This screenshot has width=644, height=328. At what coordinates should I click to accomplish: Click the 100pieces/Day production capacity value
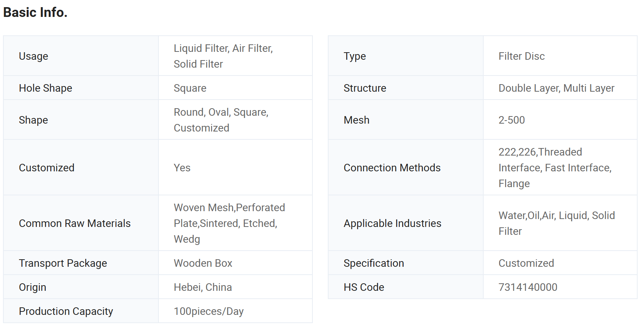click(x=209, y=311)
